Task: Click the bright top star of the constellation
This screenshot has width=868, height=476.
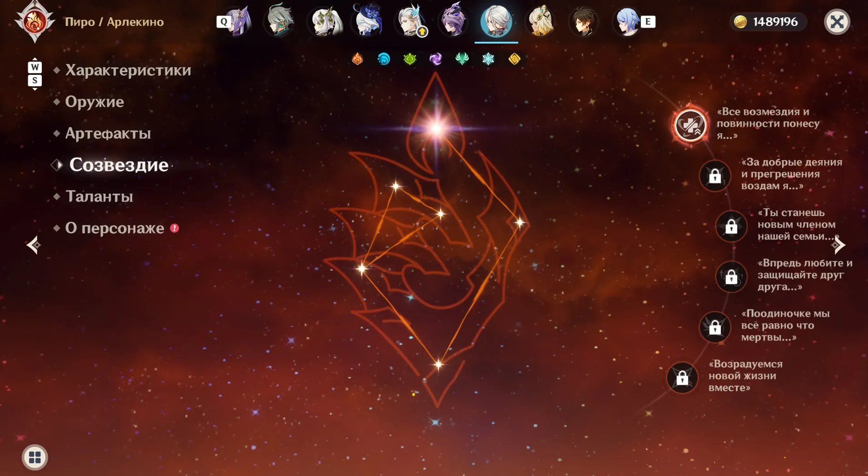Action: 436,128
